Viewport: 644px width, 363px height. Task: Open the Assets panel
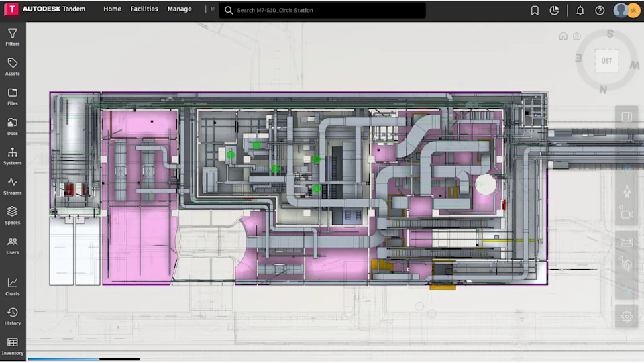coord(12,66)
